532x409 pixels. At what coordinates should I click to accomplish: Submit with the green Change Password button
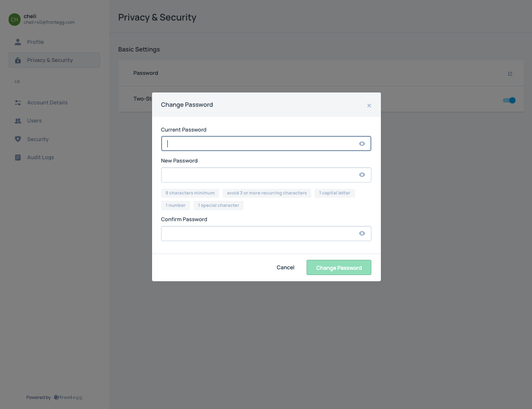point(338,267)
